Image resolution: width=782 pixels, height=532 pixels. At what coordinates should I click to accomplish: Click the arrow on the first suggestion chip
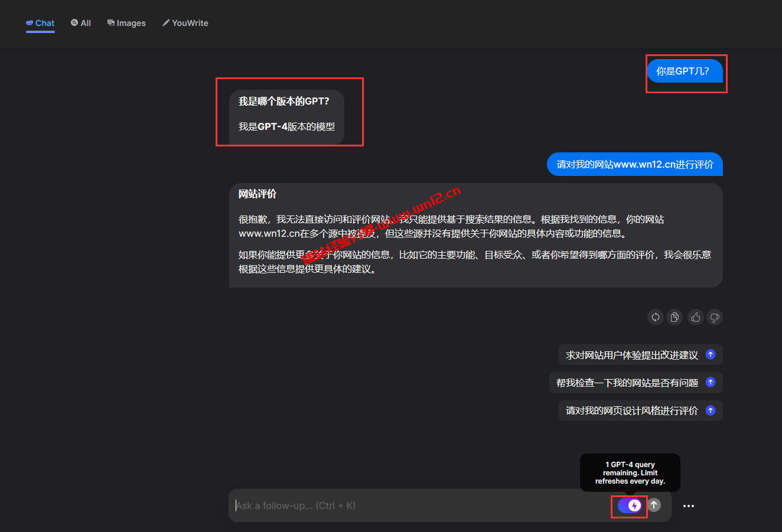click(711, 354)
